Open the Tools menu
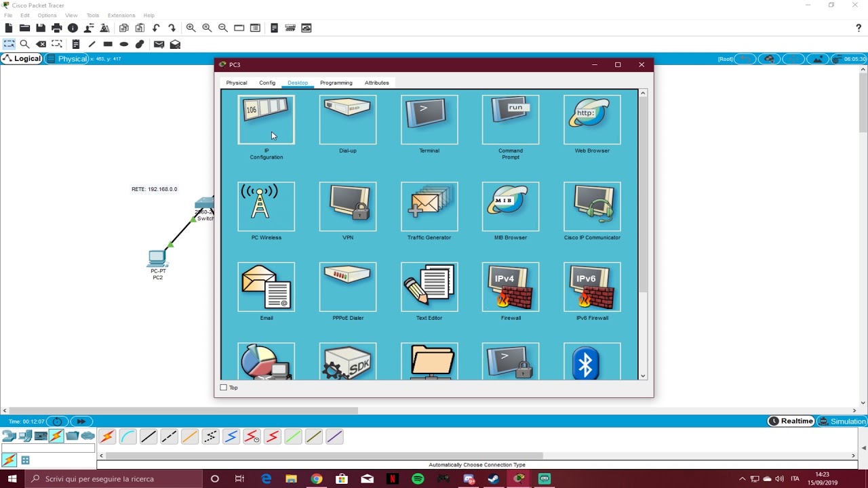The height and width of the screenshot is (488, 868). [x=93, y=15]
